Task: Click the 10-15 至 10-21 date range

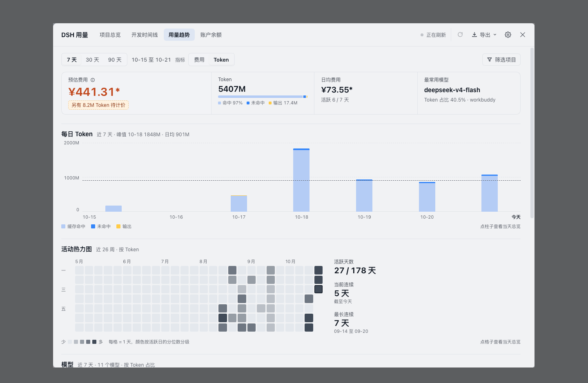Action: (151, 60)
